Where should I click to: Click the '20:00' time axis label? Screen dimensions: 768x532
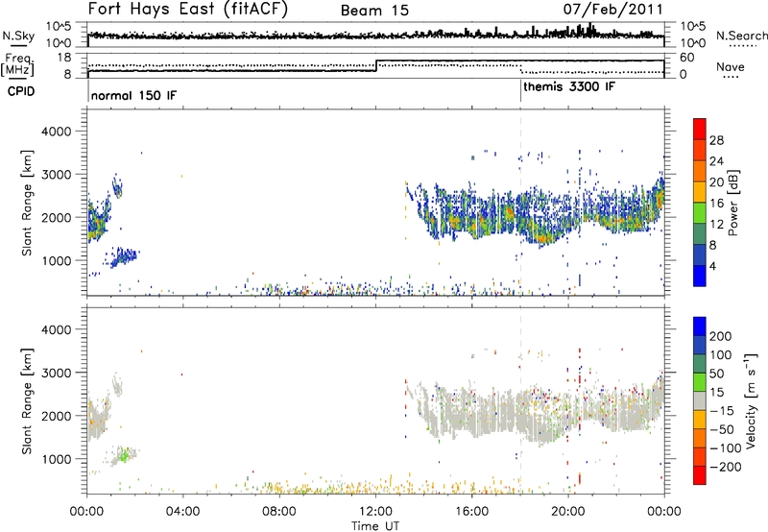point(567,512)
